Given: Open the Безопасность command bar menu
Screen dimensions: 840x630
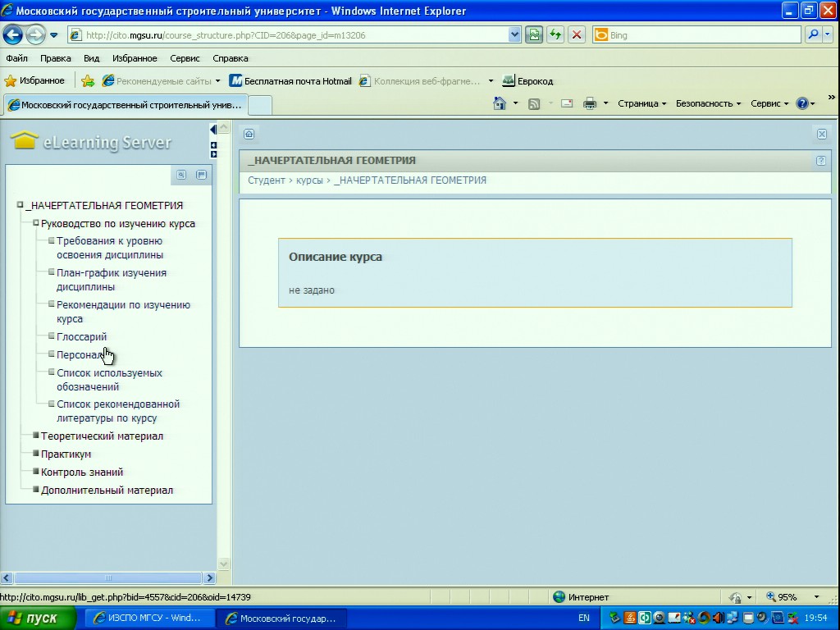Looking at the screenshot, I should [x=708, y=103].
